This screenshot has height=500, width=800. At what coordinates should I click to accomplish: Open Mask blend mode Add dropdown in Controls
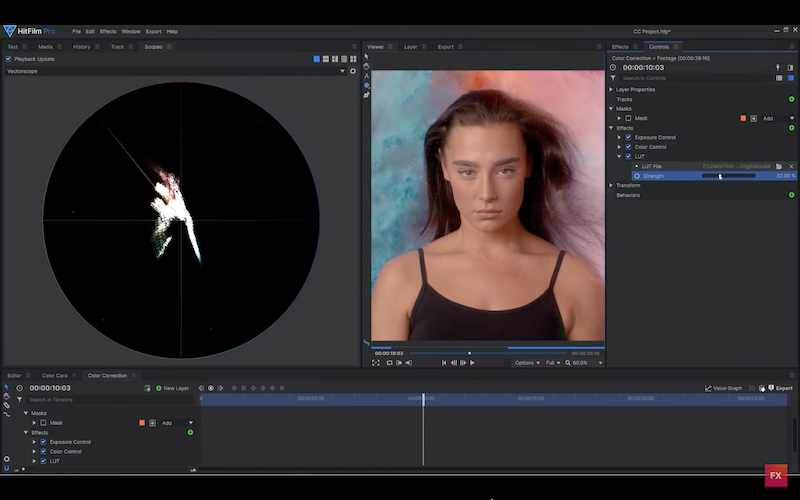(x=778, y=118)
